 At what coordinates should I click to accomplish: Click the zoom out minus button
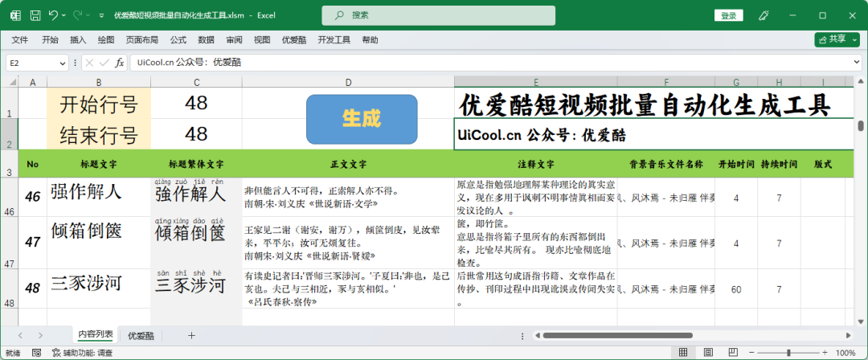tap(752, 352)
